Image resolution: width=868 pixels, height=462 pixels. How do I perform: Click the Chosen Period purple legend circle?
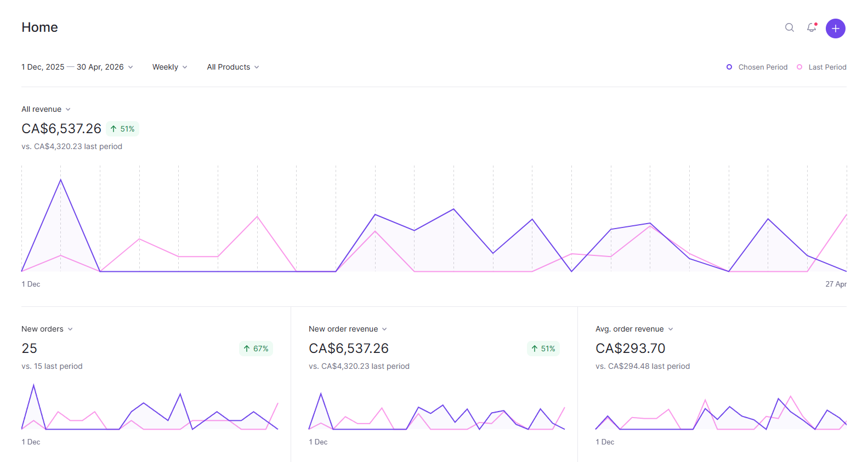pyautogui.click(x=729, y=67)
